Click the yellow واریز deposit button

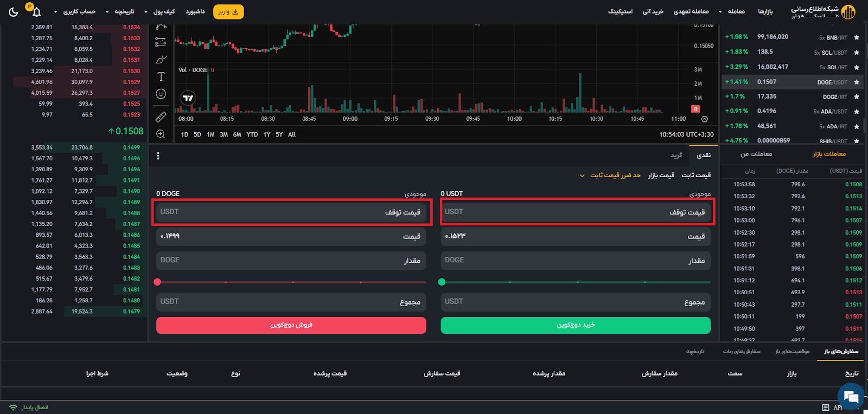point(228,11)
